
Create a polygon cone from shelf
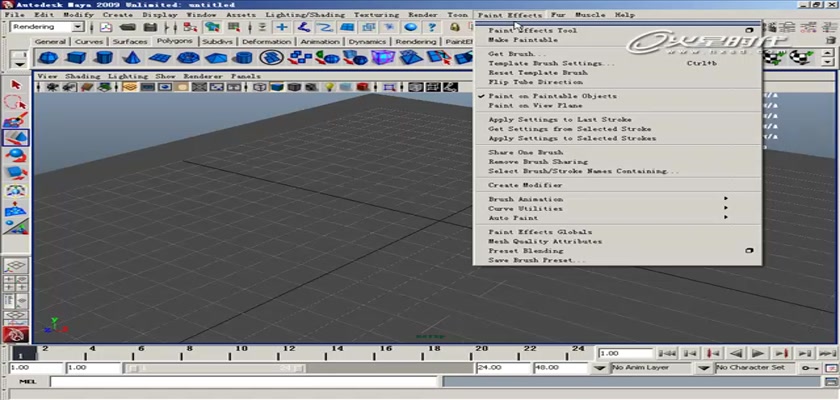point(132,57)
